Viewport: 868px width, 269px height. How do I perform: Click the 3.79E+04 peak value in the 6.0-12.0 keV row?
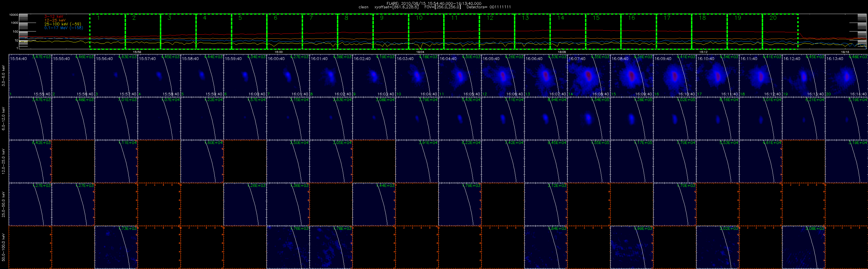point(428,100)
